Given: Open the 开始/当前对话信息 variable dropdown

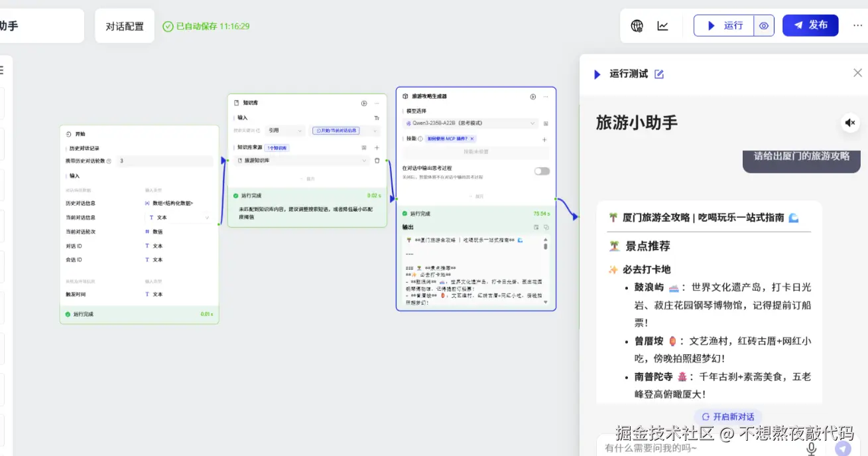Looking at the screenshot, I should coord(345,131).
